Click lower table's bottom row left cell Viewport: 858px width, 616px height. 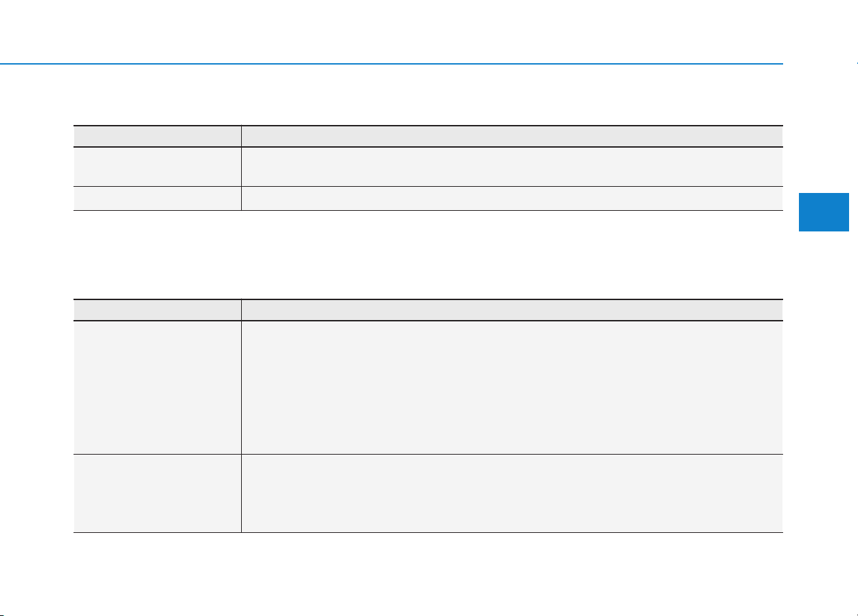(x=157, y=493)
